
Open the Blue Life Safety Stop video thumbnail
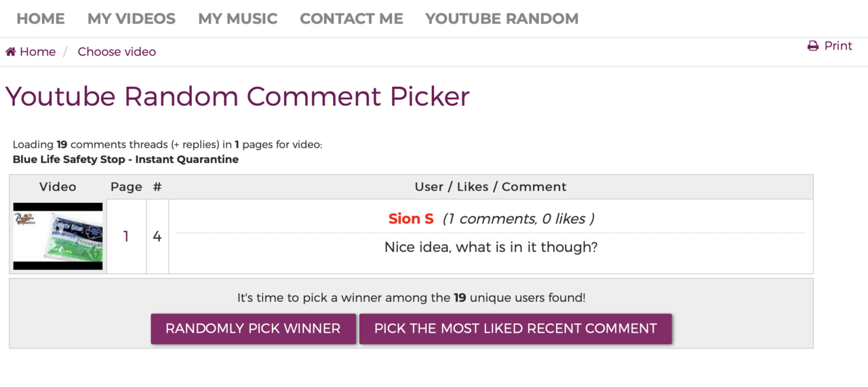click(58, 236)
